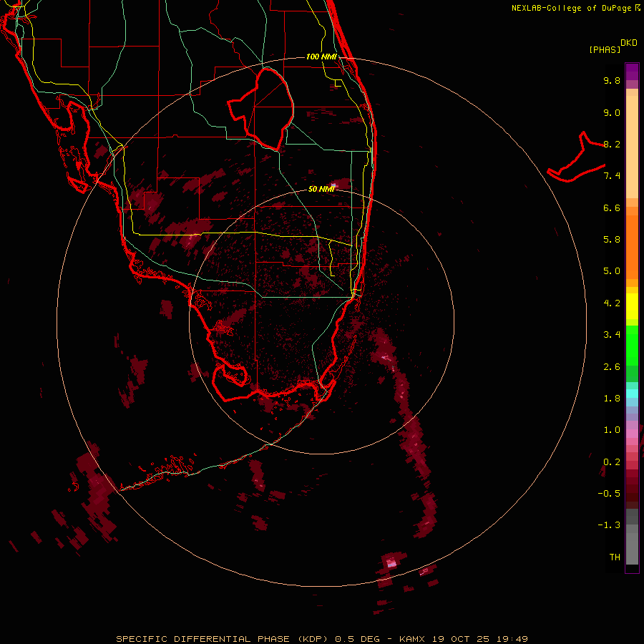Select the 9.8 value on the color scale
Image resolution: width=644 pixels, height=644 pixels.
(612, 80)
